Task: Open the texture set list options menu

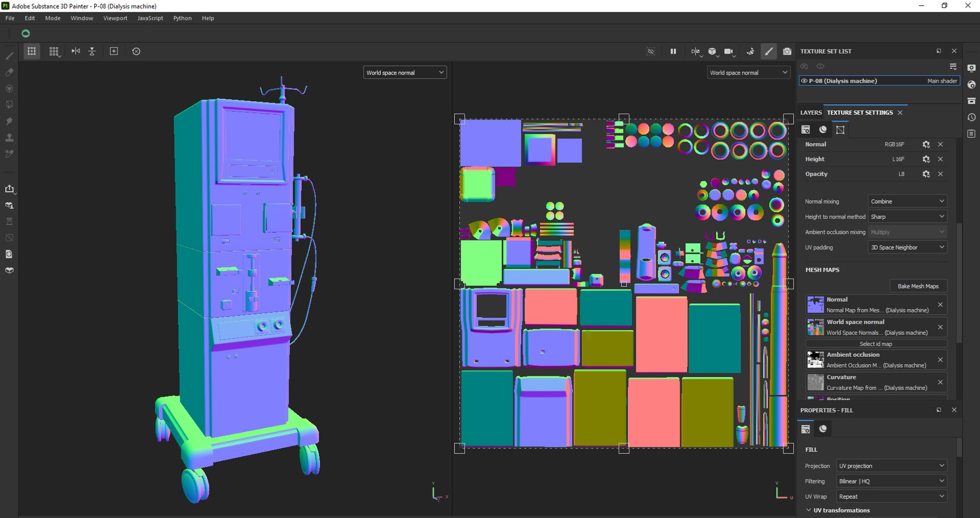Action: [953, 66]
